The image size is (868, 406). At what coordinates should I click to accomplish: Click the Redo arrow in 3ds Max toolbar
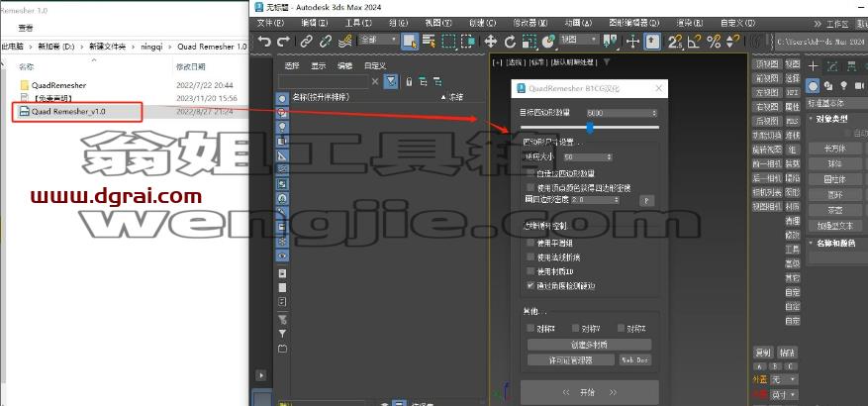pos(283,41)
